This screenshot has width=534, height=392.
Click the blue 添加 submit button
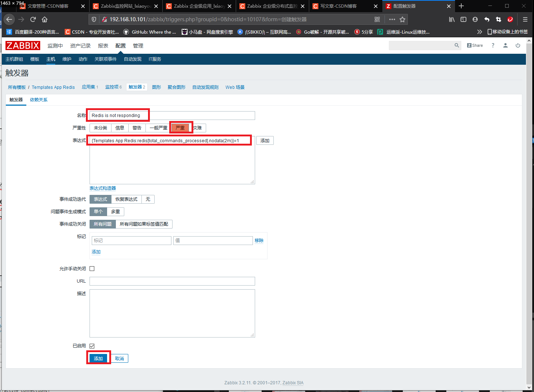[98, 359]
